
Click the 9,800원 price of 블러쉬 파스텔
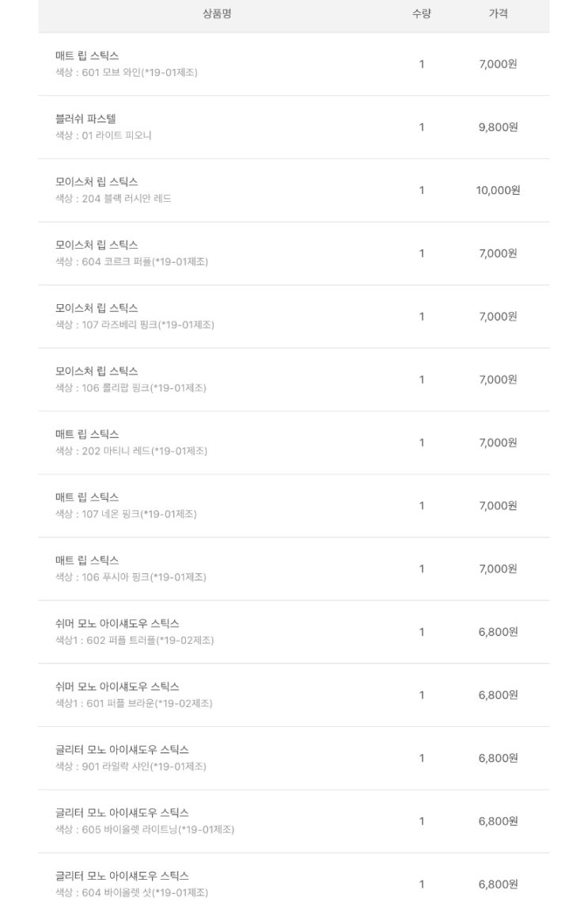tap(498, 127)
